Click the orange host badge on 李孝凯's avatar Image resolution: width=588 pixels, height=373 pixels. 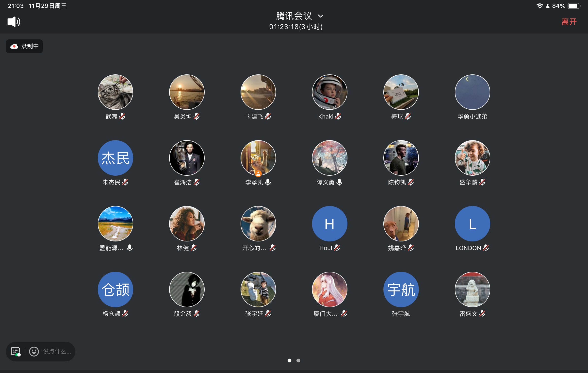tap(258, 174)
